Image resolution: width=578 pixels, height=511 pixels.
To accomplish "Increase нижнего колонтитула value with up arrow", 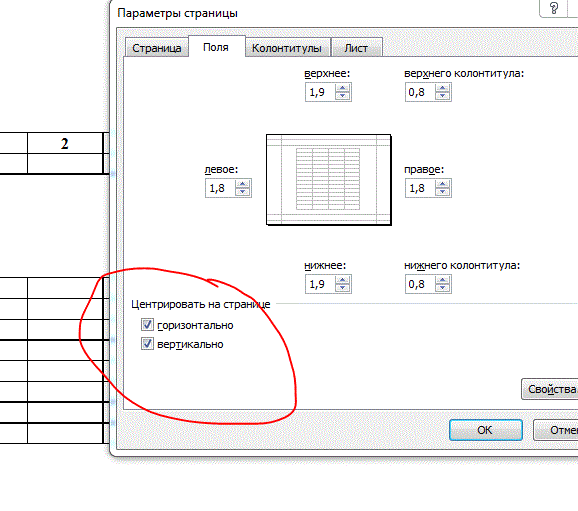I will pos(442,281).
